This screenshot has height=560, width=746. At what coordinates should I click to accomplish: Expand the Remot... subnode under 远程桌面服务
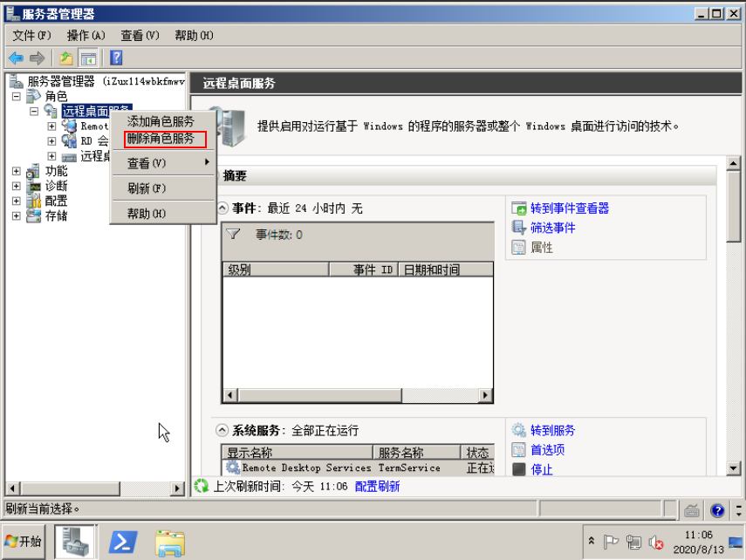tap(51, 126)
